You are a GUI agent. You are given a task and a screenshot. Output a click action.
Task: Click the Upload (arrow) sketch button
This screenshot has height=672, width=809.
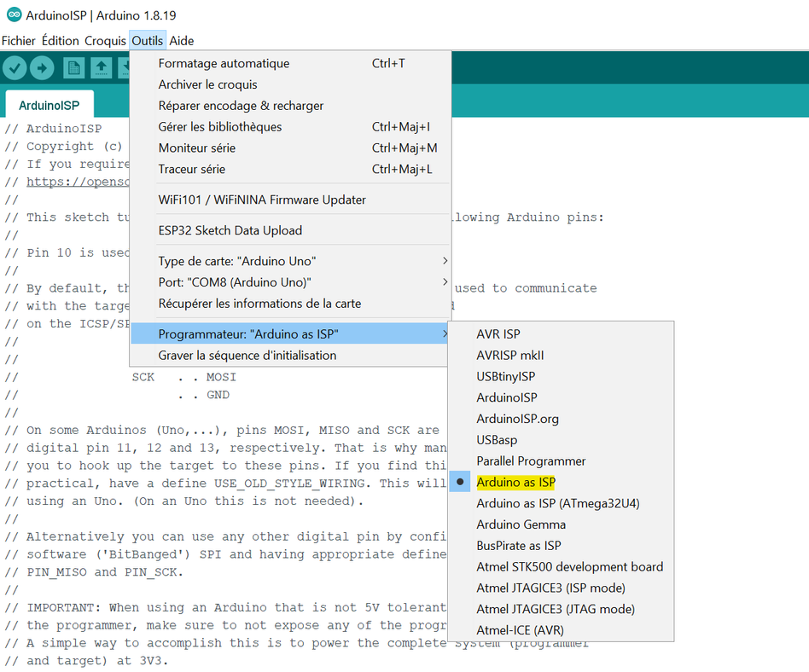click(42, 67)
